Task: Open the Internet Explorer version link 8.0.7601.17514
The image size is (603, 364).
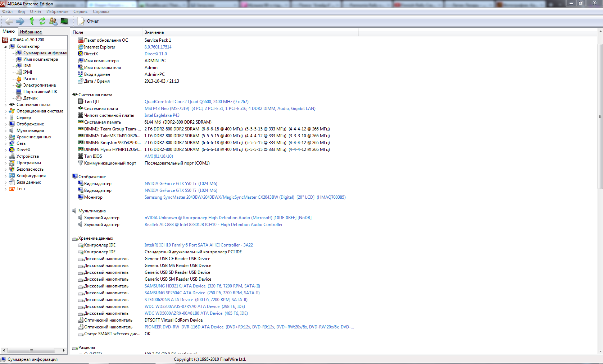Action: pyautogui.click(x=158, y=47)
